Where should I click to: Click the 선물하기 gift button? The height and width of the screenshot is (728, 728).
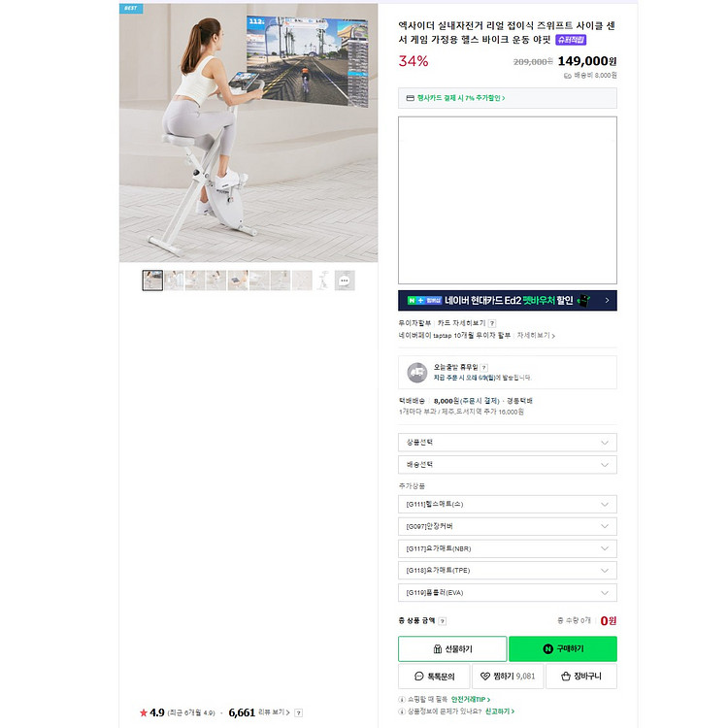[x=452, y=648]
